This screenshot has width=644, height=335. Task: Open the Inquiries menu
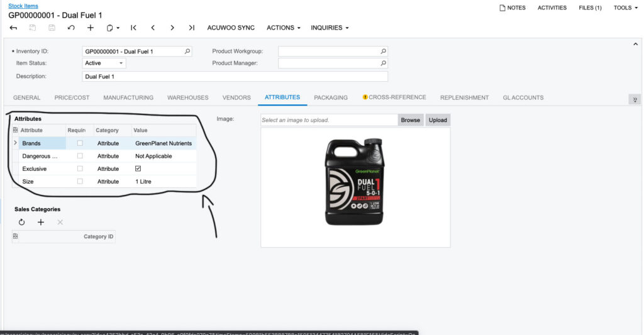pyautogui.click(x=330, y=28)
